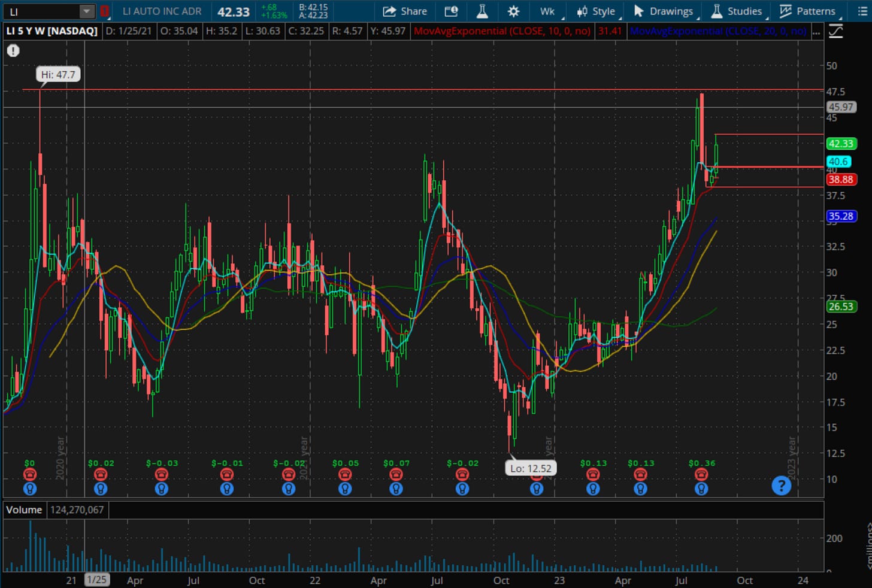Click the Share button
This screenshot has height=588, width=872.
pos(405,11)
